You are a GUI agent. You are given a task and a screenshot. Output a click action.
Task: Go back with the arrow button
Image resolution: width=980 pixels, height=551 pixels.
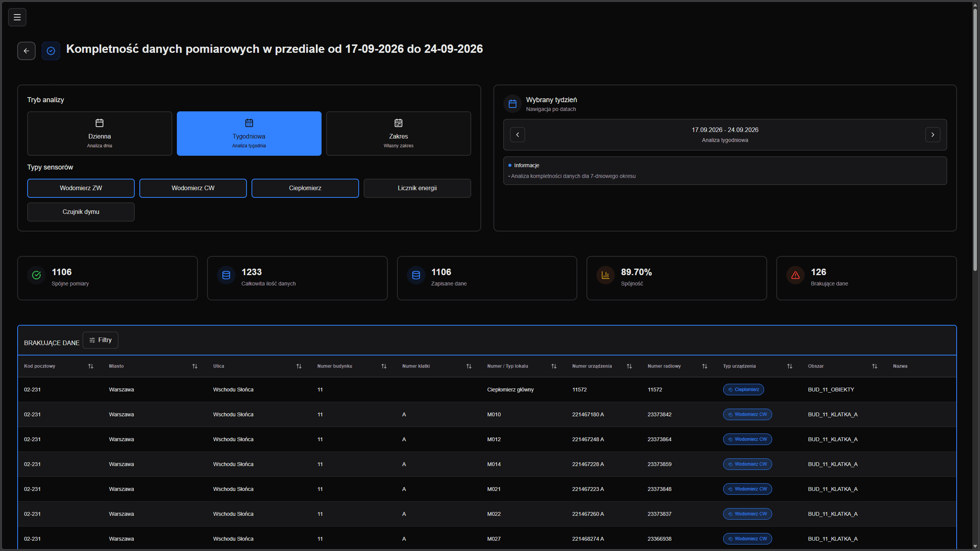26,51
